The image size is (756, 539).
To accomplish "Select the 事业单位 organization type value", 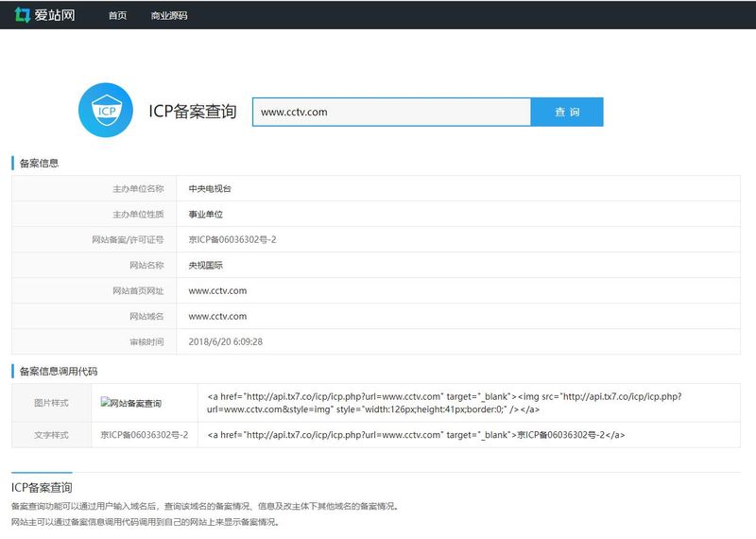I will pos(205,215).
